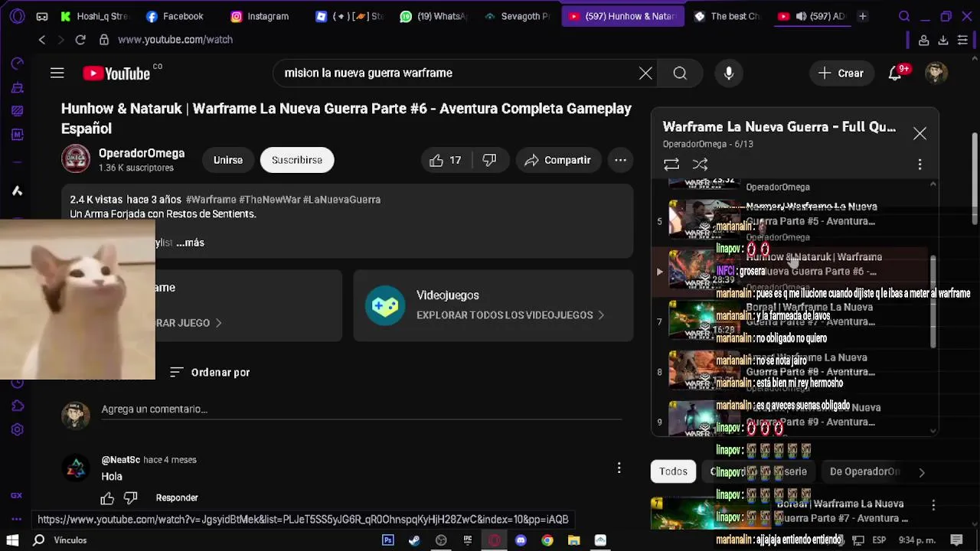
Task: Click the Unirse button
Action: [x=228, y=160]
